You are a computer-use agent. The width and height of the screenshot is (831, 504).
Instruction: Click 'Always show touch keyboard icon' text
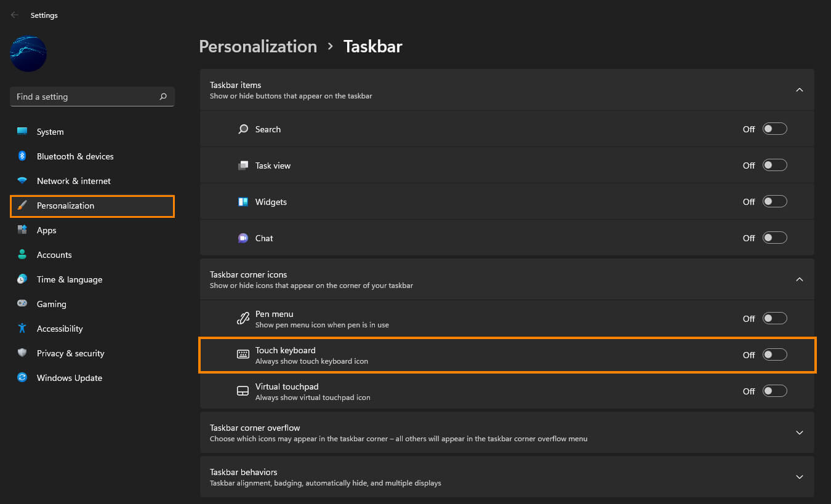point(311,361)
